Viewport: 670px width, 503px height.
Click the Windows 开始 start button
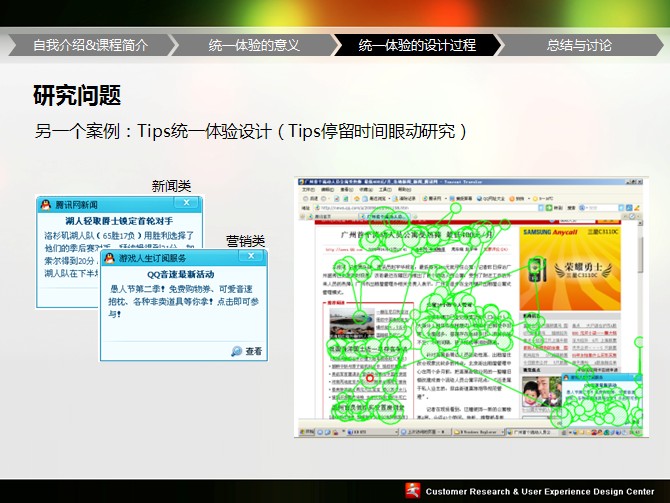click(306, 432)
